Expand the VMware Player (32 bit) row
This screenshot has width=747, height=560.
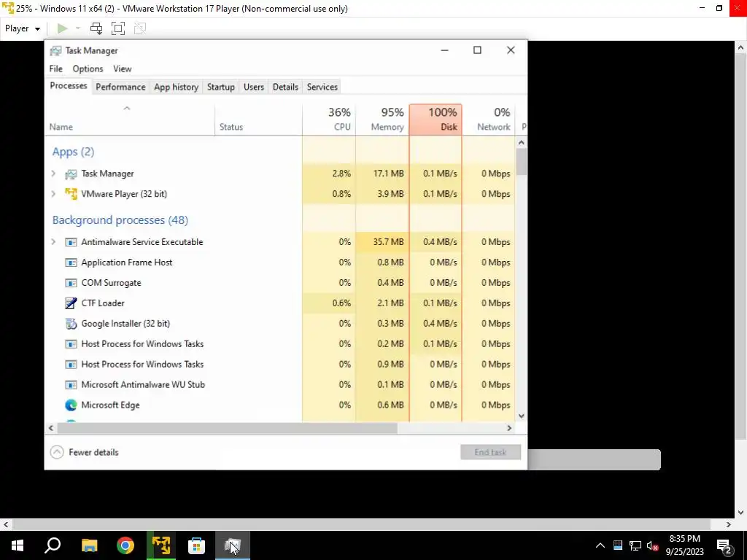coord(53,194)
